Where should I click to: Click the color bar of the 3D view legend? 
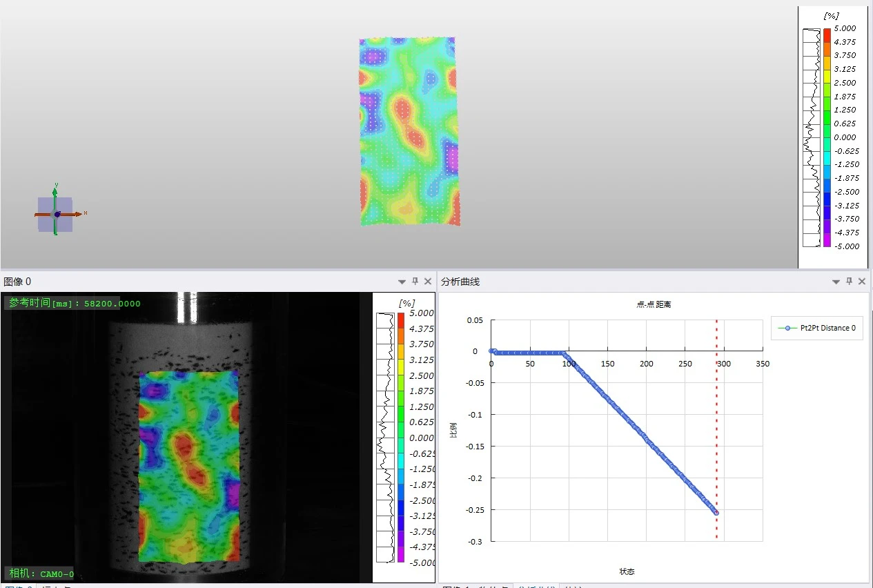pyautogui.click(x=827, y=137)
